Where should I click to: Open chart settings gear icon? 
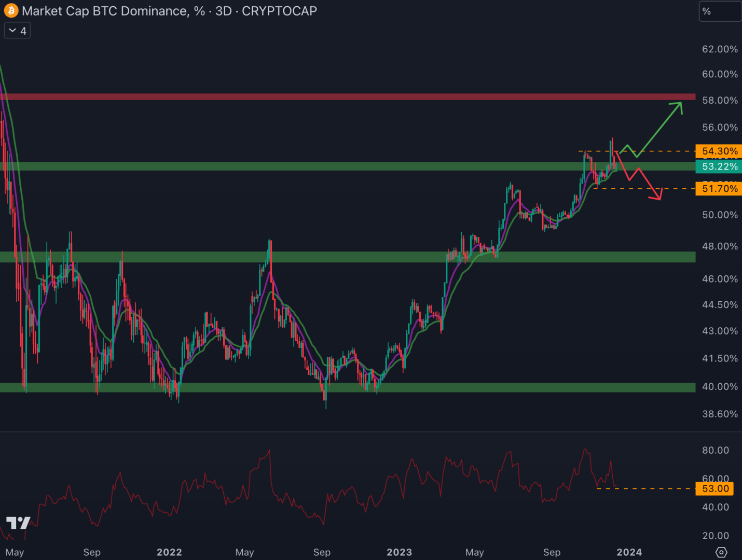pos(721,552)
